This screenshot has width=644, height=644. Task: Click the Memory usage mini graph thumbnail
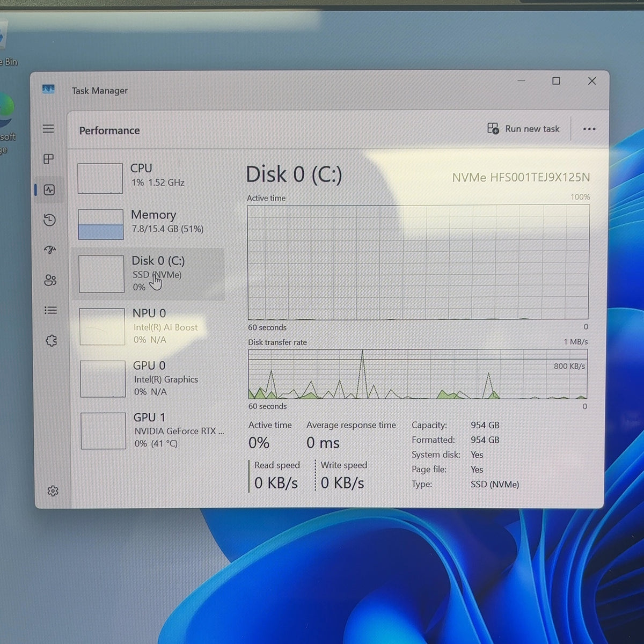click(101, 224)
